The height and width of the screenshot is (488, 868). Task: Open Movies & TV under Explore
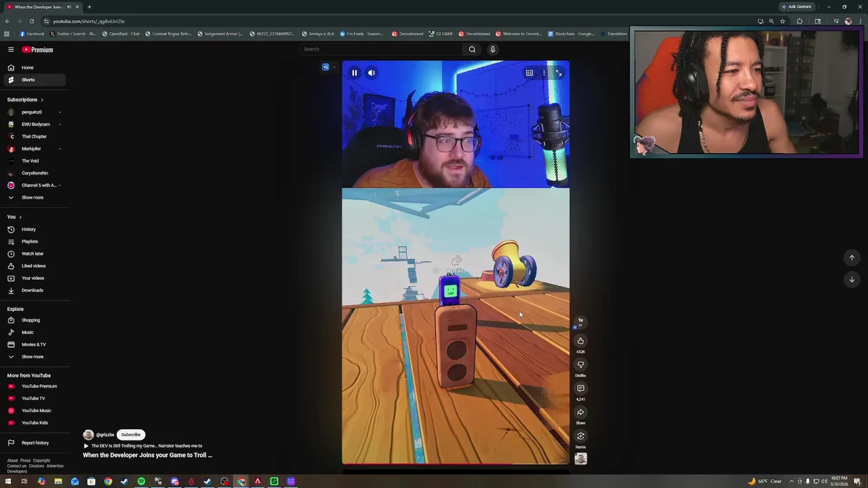click(x=33, y=344)
